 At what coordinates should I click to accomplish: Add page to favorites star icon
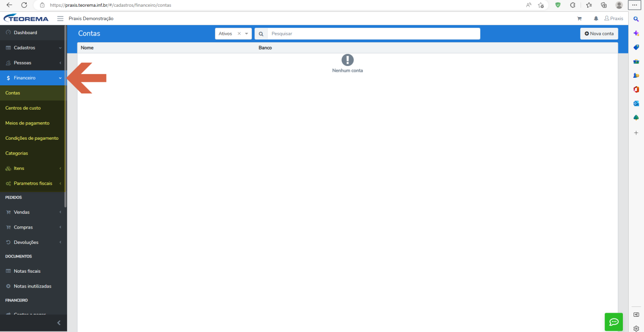[x=541, y=5]
